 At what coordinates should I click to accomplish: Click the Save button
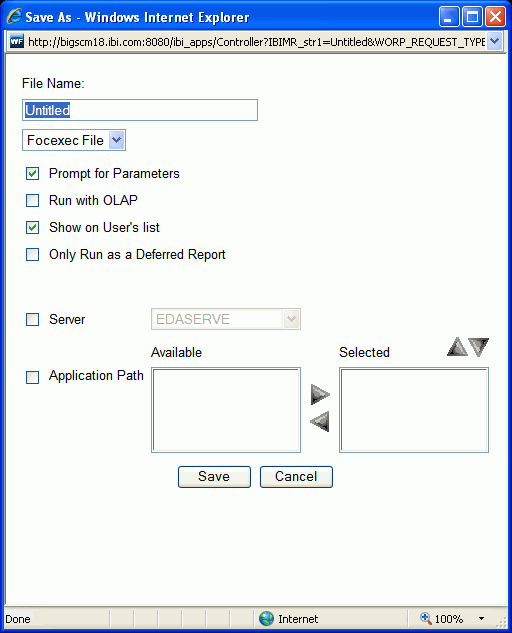pyautogui.click(x=214, y=477)
